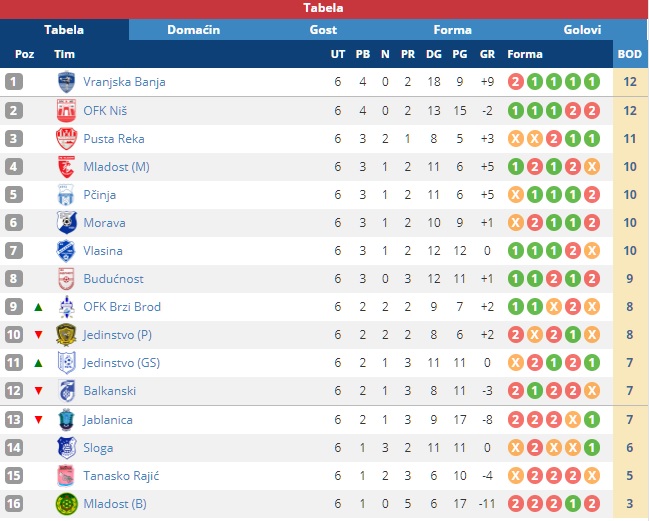Click the Tanasko Rajić pink logo
Screen dimensions: 649x521
point(66,475)
